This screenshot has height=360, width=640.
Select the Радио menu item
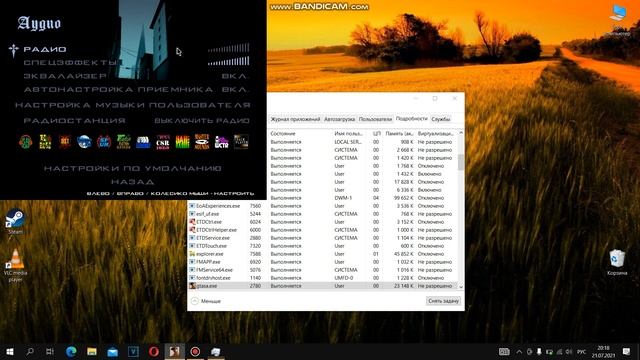click(45, 49)
